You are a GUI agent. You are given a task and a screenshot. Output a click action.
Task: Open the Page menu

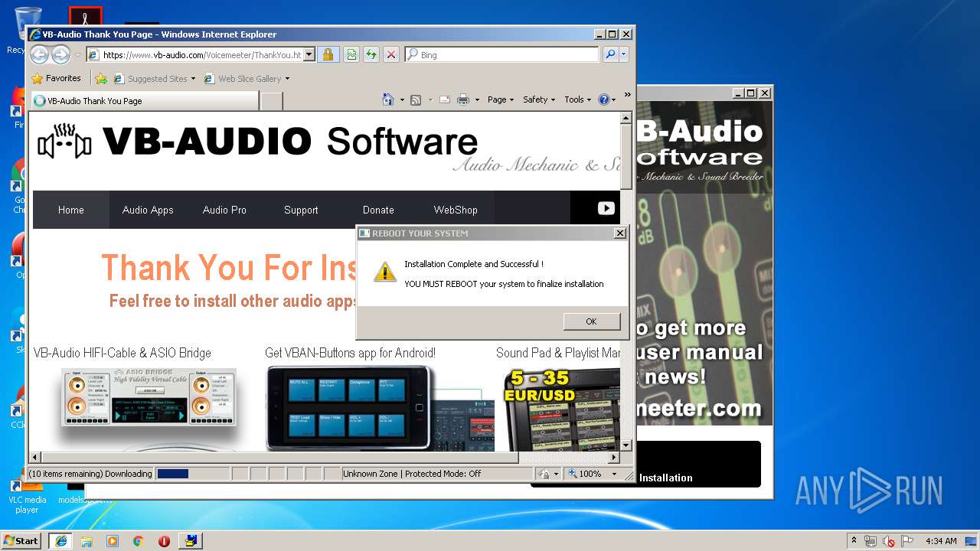point(500,99)
